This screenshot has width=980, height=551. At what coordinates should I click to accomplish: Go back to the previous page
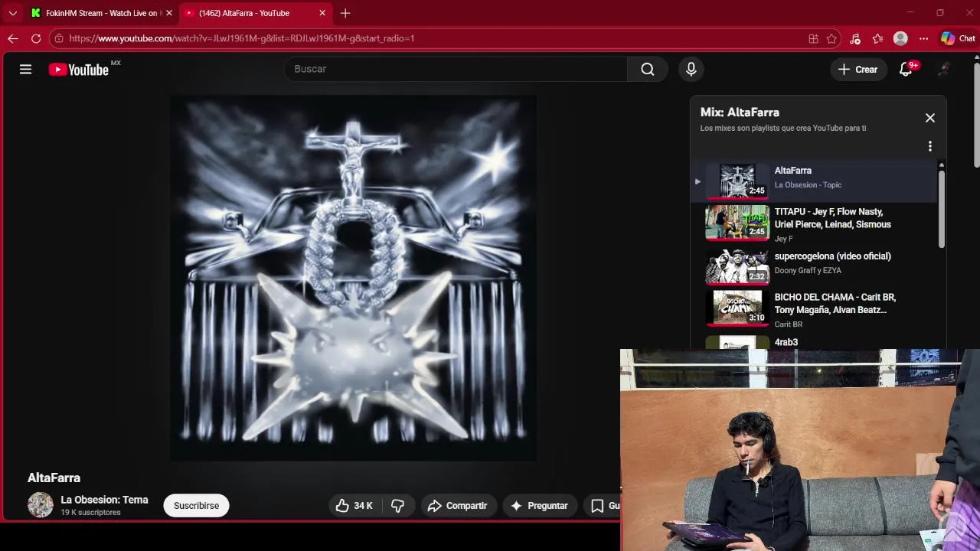click(x=13, y=38)
